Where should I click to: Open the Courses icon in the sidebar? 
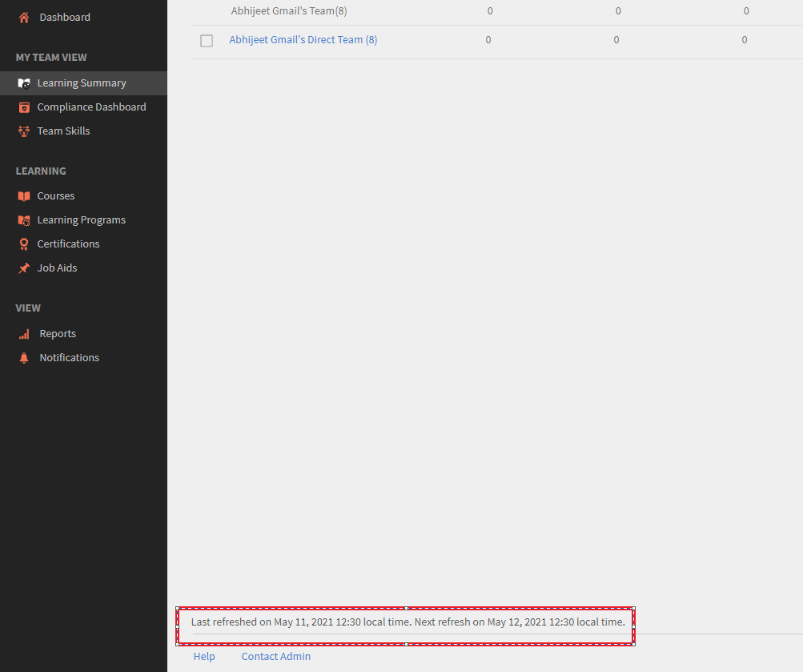point(24,195)
